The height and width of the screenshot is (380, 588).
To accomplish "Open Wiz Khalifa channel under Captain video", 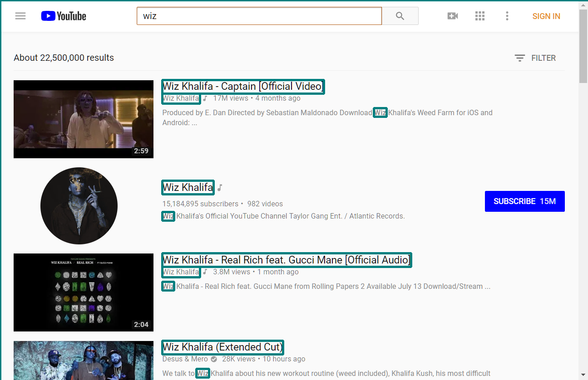I will pyautogui.click(x=181, y=98).
